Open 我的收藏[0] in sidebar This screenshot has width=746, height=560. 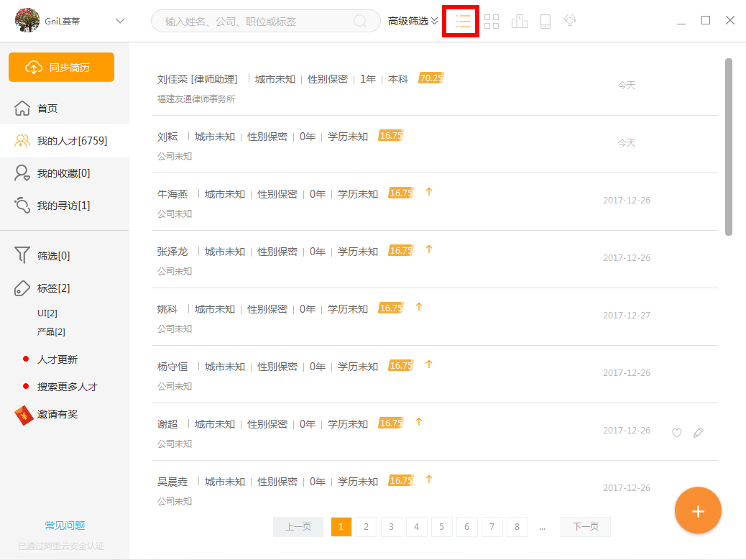pyautogui.click(x=64, y=173)
